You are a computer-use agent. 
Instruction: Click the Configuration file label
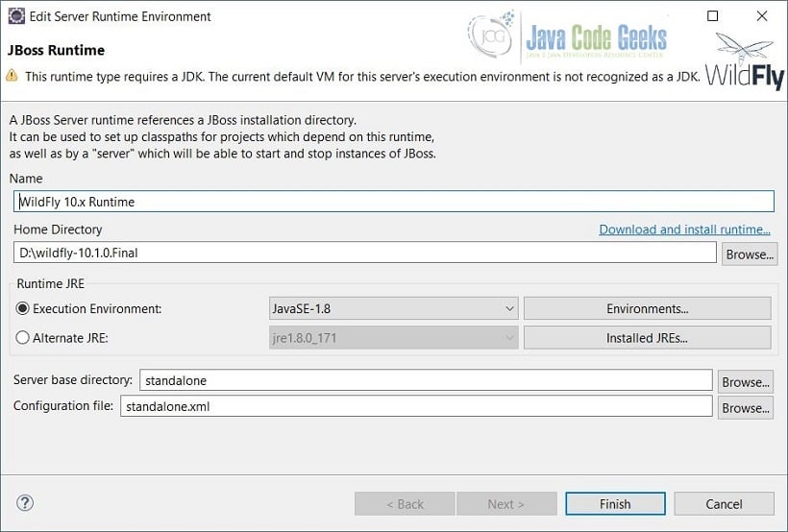pos(63,405)
